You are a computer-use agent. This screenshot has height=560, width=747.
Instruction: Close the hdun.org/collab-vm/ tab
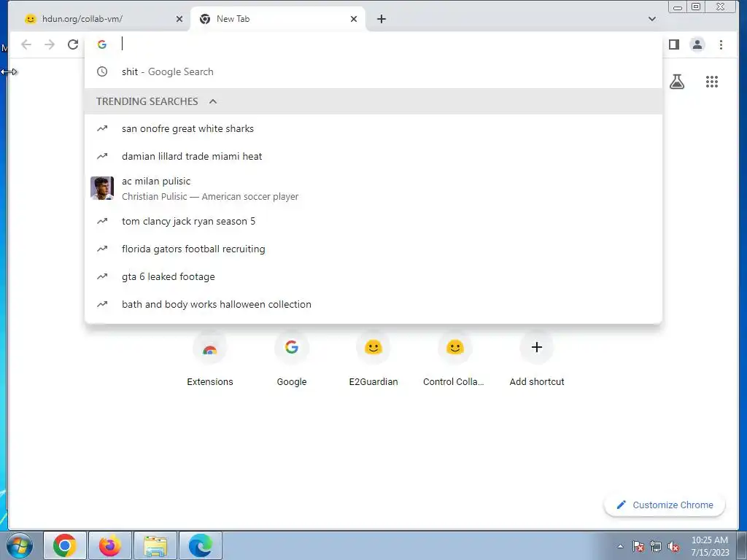tap(179, 19)
